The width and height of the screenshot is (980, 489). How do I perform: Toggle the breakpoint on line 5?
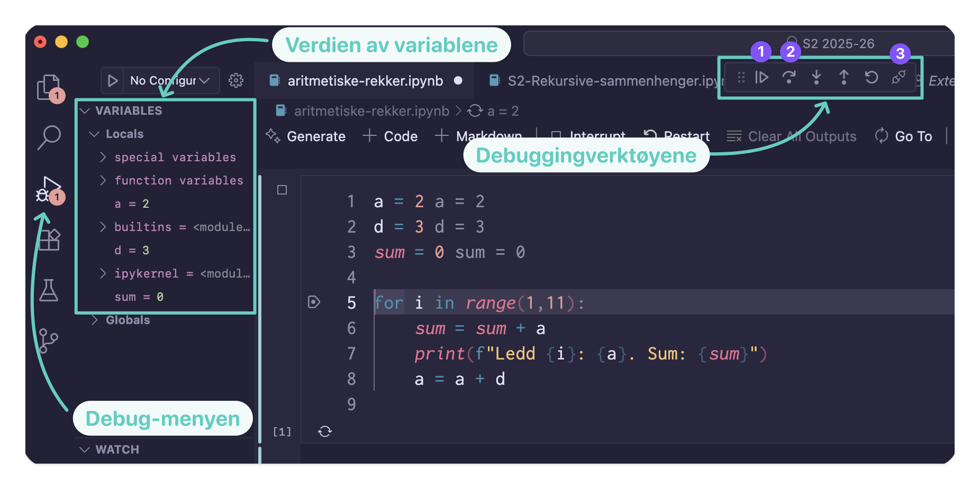click(314, 302)
